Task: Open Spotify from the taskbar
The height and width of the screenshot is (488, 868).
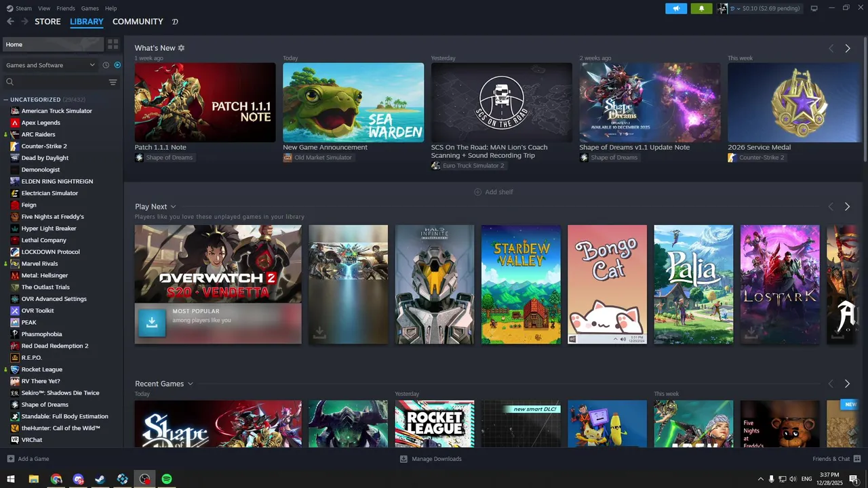Action: (167, 479)
